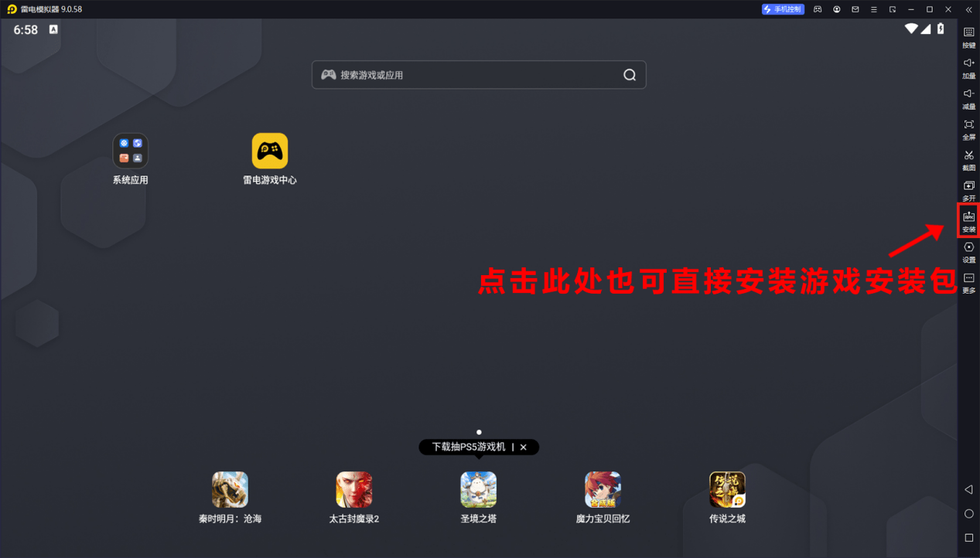Open the keyboard mapping (按键) tool
Image resolution: width=980 pixels, height=558 pixels.
pos(968,36)
